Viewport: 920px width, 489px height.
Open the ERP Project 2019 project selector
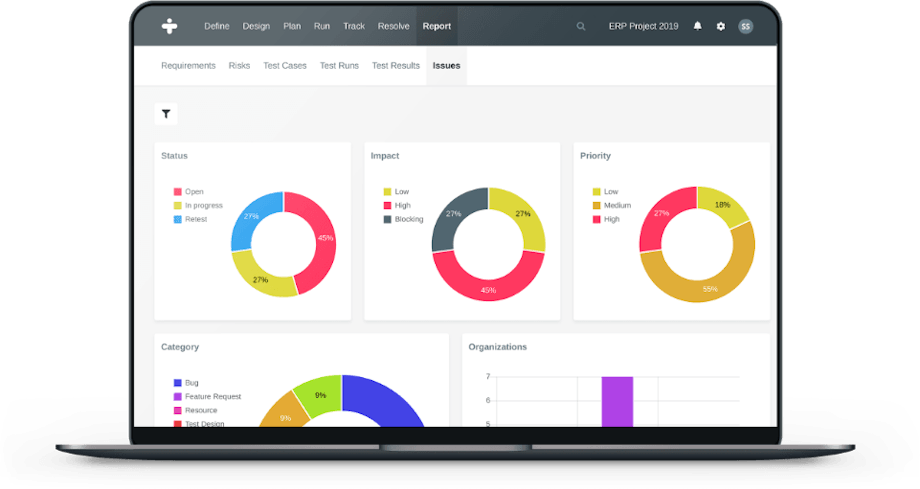click(x=642, y=27)
